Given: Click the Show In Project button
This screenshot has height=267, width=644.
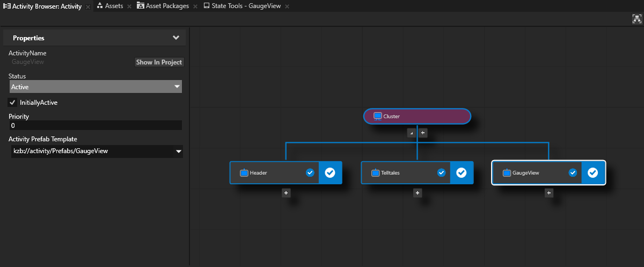Looking at the screenshot, I should tap(159, 62).
